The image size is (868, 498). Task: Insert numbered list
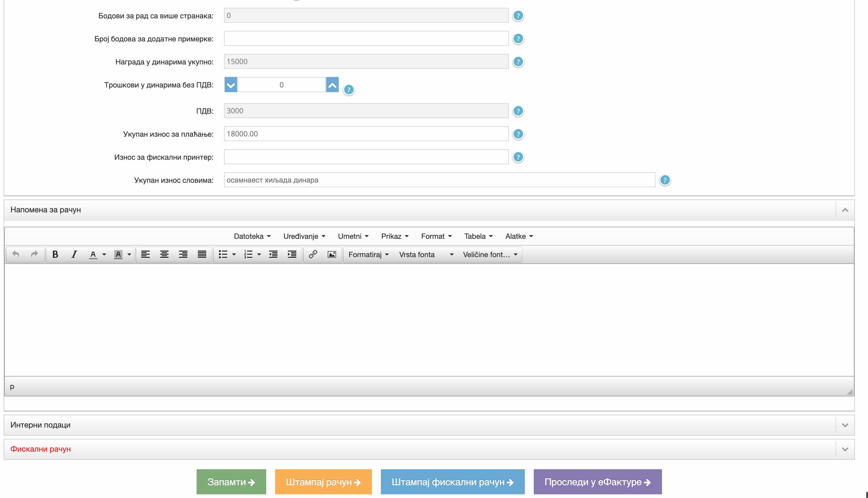[248, 254]
